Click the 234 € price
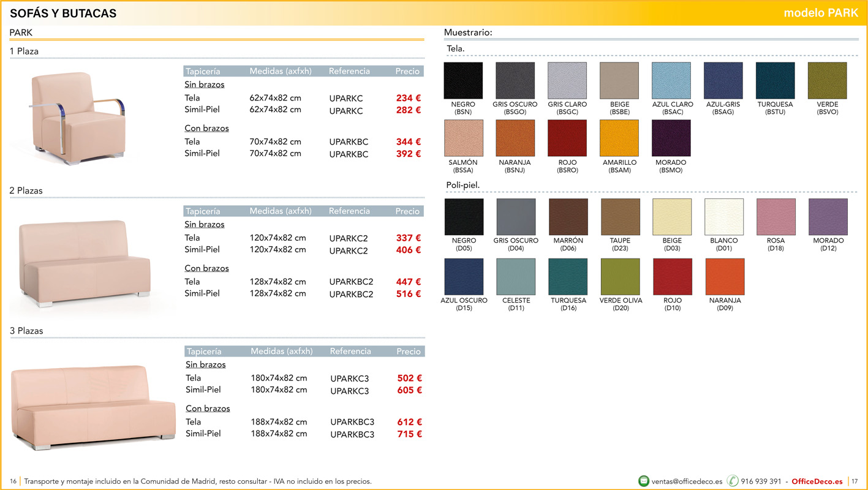The image size is (868, 490). pos(409,98)
